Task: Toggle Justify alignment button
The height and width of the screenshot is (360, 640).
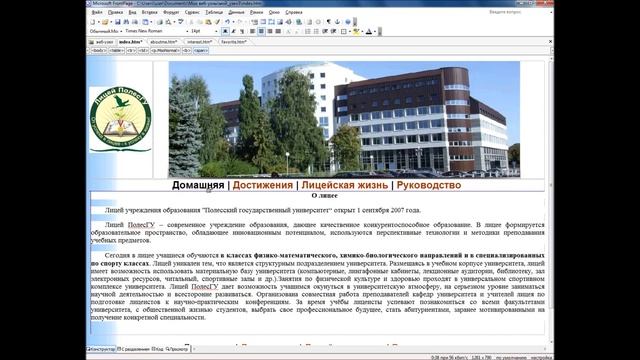Action: 278,31
